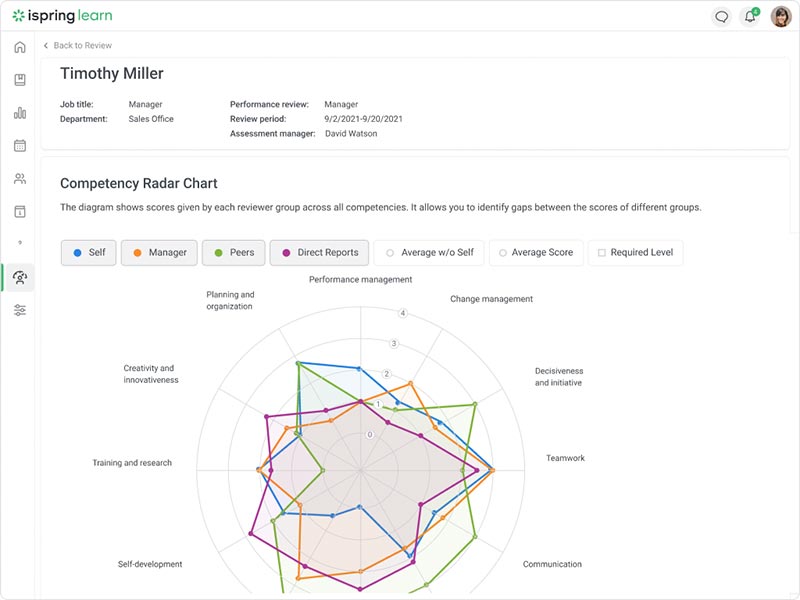Enable the Average w/o Self series
This screenshot has width=800, height=600.
429,253
